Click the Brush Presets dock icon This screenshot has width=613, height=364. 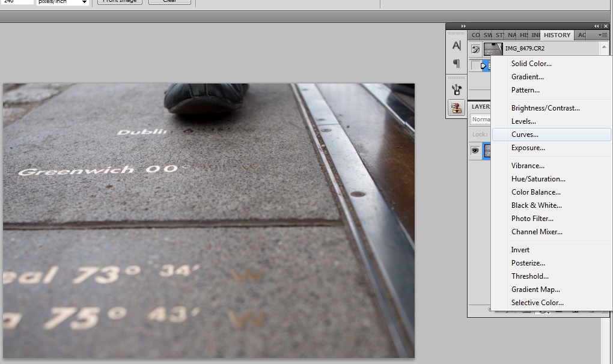[456, 89]
